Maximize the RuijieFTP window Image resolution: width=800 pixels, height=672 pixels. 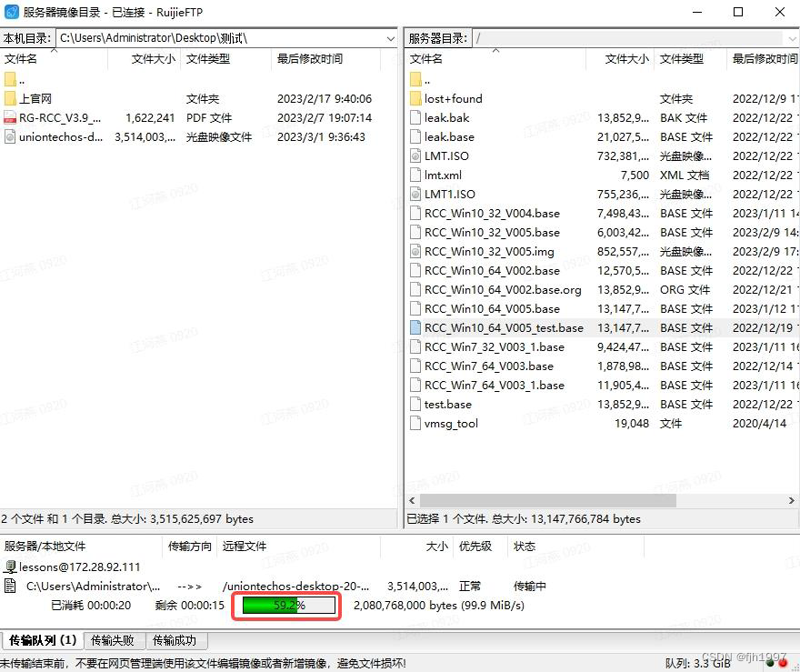click(x=738, y=12)
